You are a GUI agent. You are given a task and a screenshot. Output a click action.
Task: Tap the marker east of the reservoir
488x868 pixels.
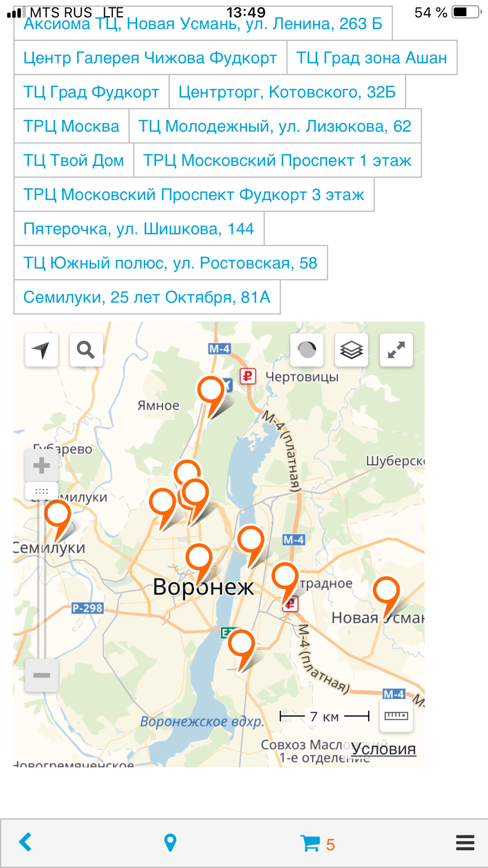(251, 540)
